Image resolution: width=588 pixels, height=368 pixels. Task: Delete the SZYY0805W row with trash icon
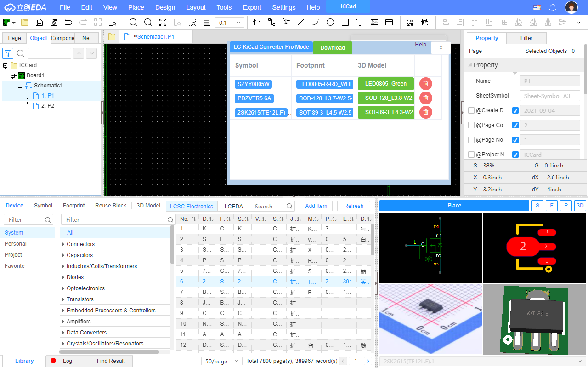click(426, 84)
